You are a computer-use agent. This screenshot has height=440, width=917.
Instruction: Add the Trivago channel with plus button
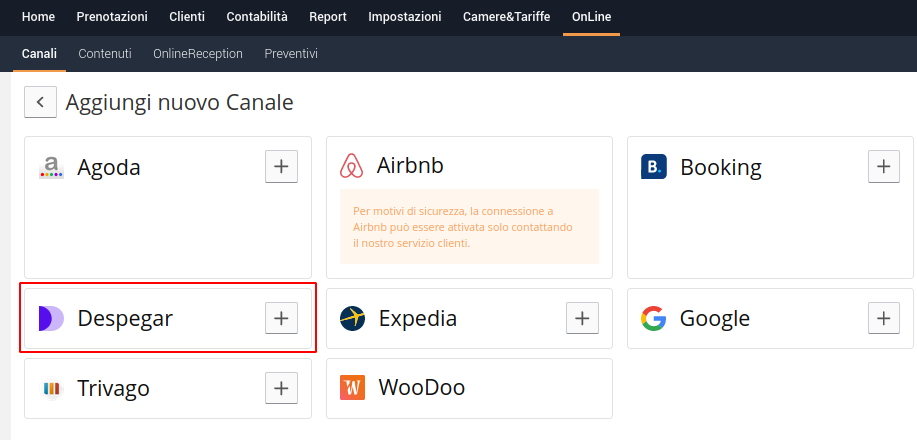(281, 388)
